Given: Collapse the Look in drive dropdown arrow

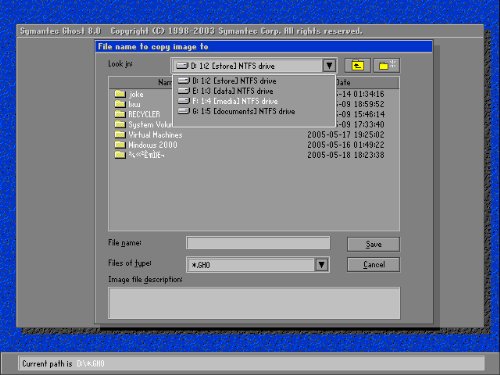Looking at the screenshot, I should click(x=329, y=66).
